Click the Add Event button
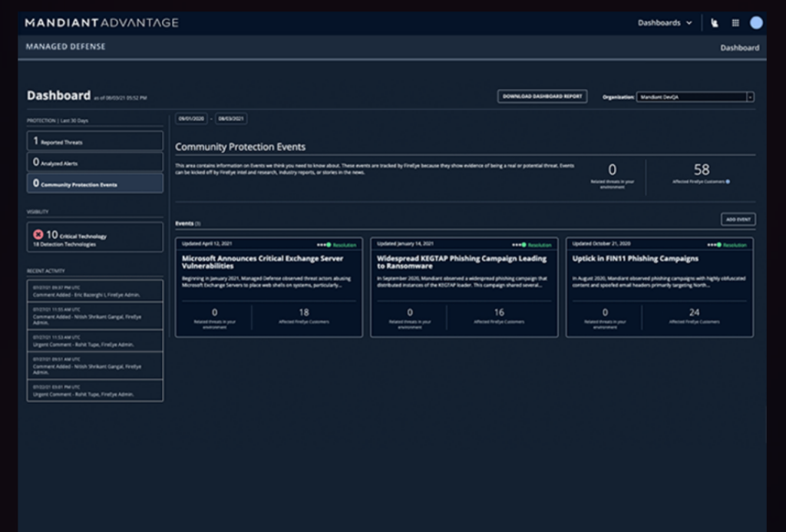This screenshot has width=786, height=532. (x=737, y=219)
